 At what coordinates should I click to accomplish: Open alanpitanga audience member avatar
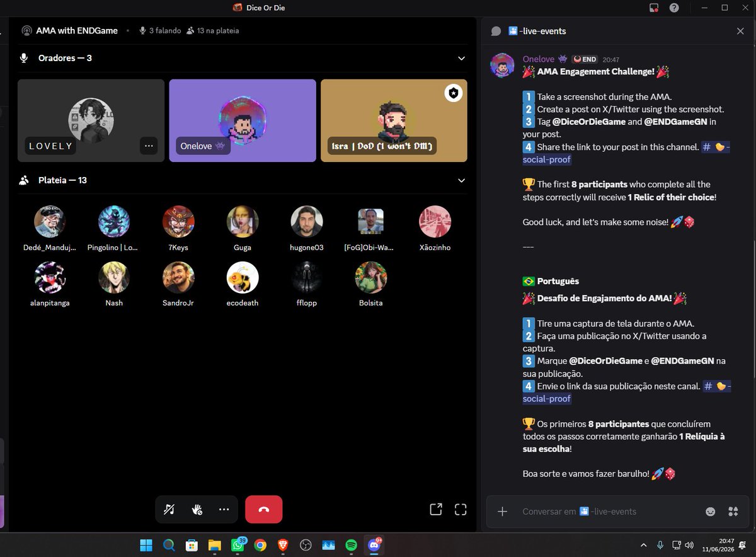point(50,277)
